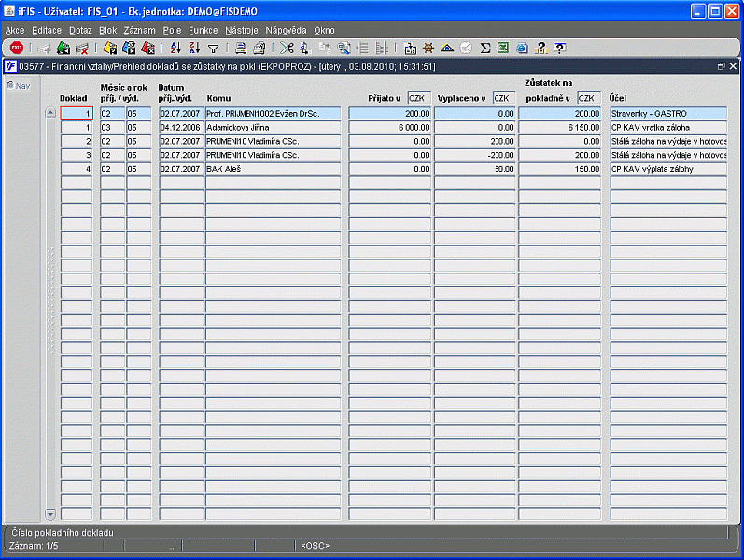Click the list of values lines icon

[363, 48]
